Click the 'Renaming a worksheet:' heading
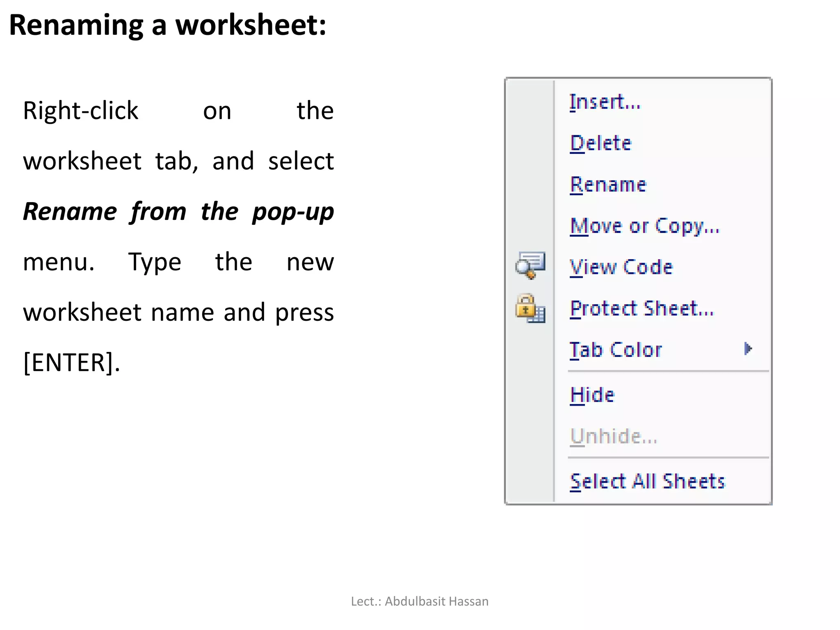The image size is (840, 630). coord(168,25)
